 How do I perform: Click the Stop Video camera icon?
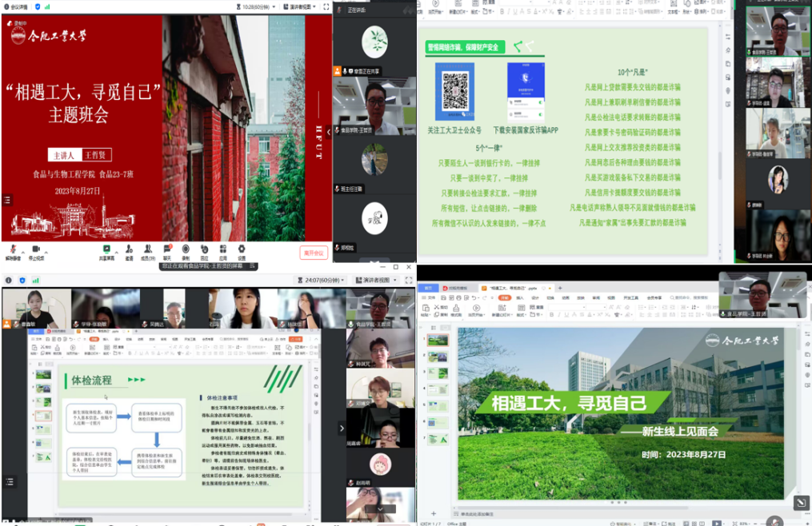point(37,249)
